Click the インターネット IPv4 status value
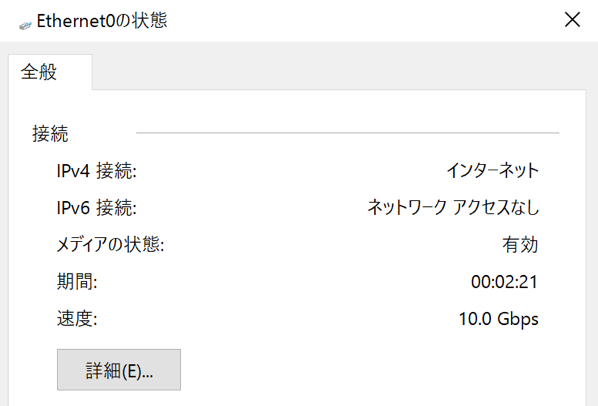Viewport: 598px width, 406px height. tap(492, 170)
